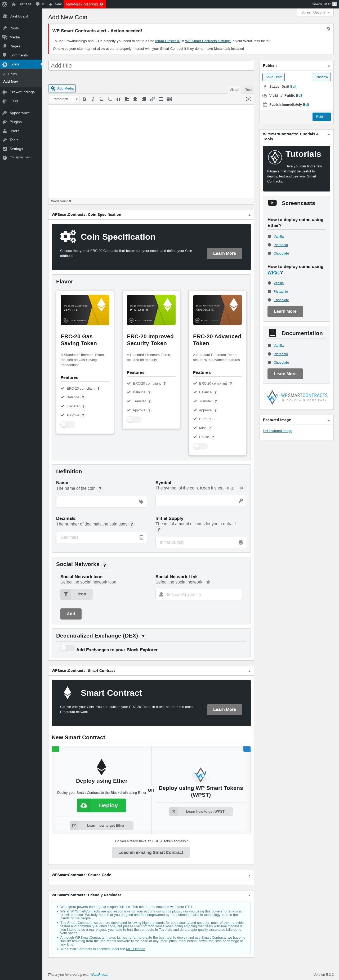Screen dimensions: 339x980
Task: Click help icon beside Decimals description
Action: coord(132,525)
